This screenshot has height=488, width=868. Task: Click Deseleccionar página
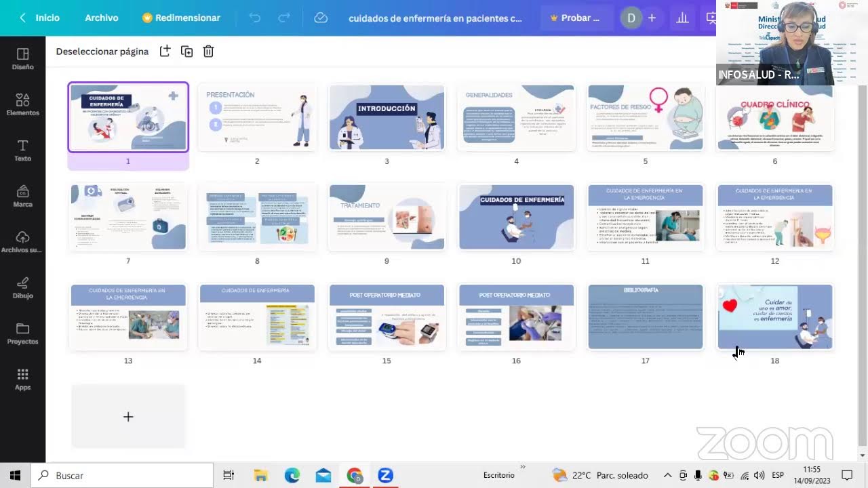click(x=102, y=51)
